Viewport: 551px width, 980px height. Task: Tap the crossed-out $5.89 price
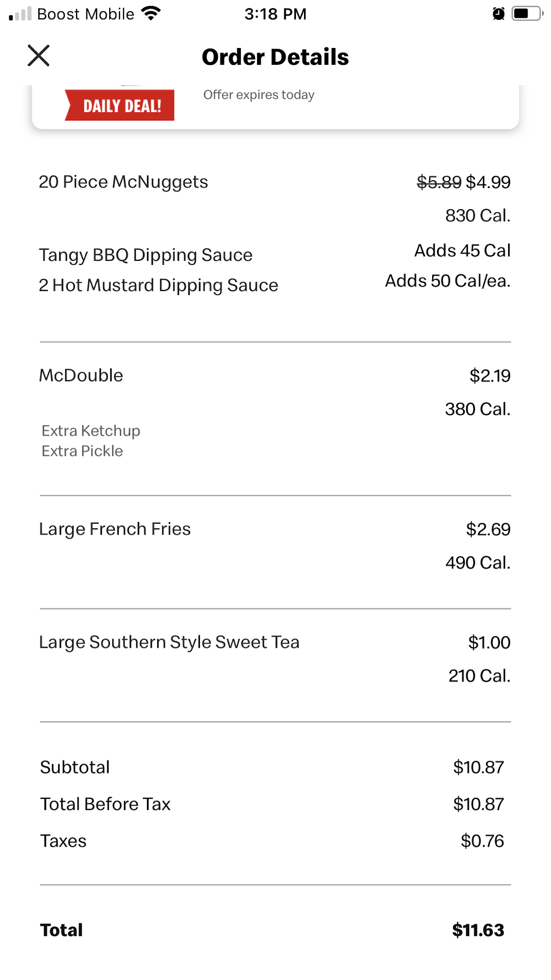pyautogui.click(x=439, y=182)
